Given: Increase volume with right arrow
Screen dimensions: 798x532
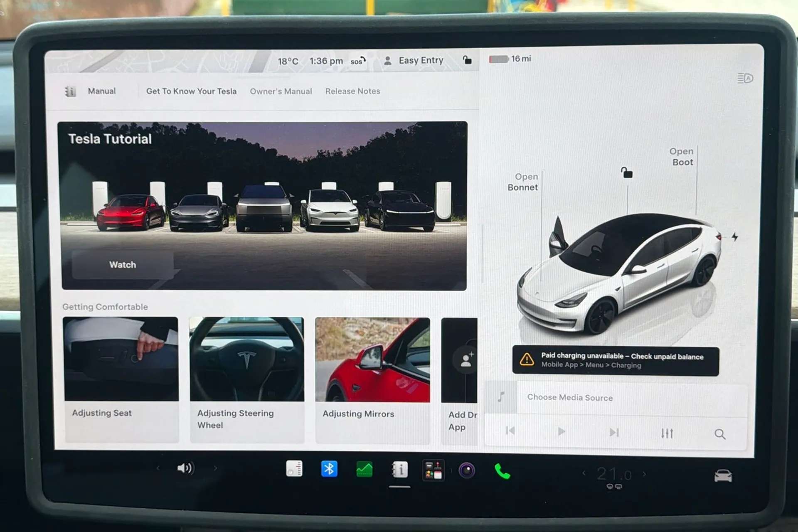Looking at the screenshot, I should click(215, 468).
